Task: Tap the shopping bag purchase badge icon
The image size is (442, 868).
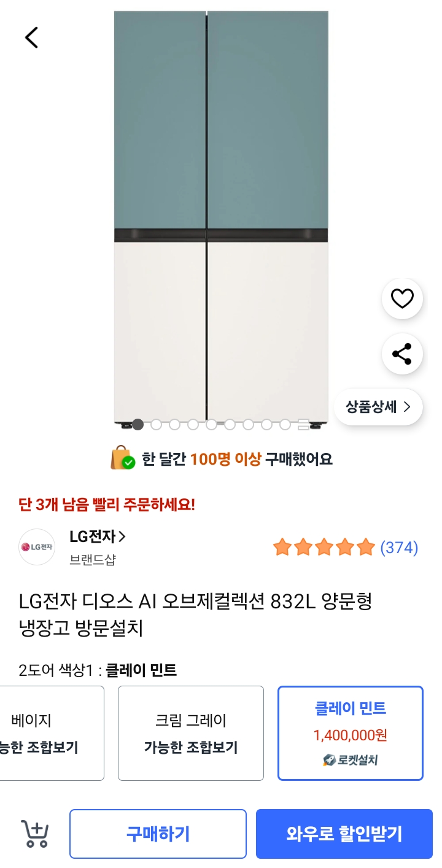Action: point(123,459)
